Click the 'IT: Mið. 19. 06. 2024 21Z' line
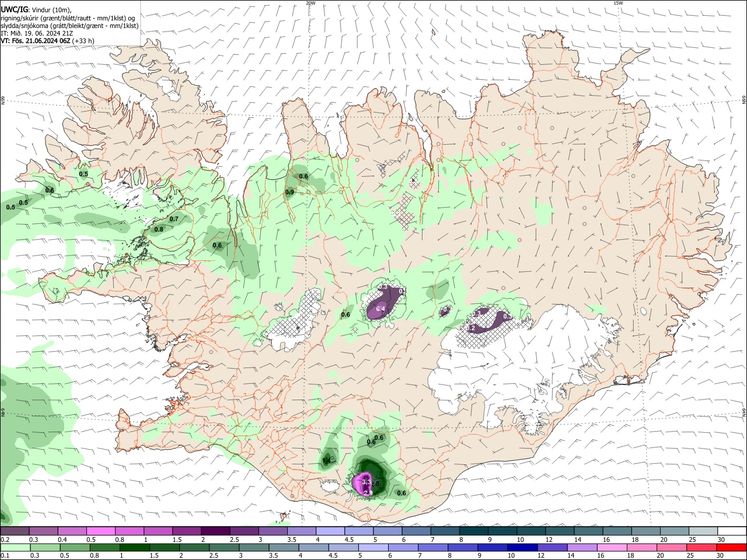Viewport: 747px width, 560px height. coord(37,33)
